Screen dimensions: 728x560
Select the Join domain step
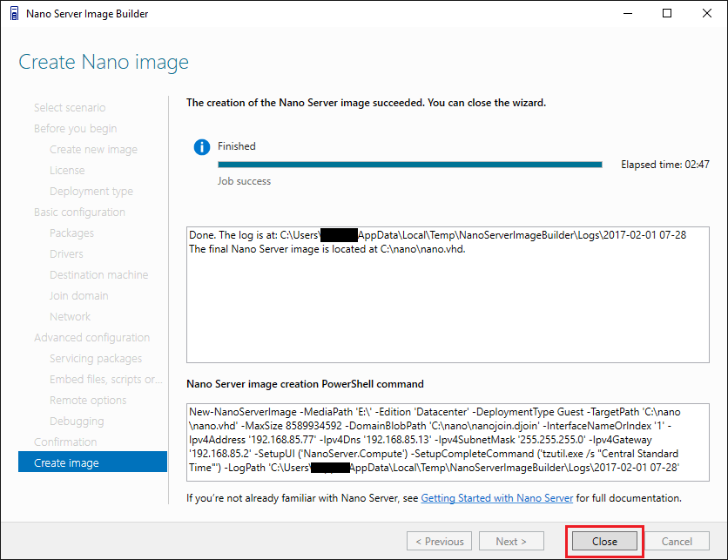79,295
